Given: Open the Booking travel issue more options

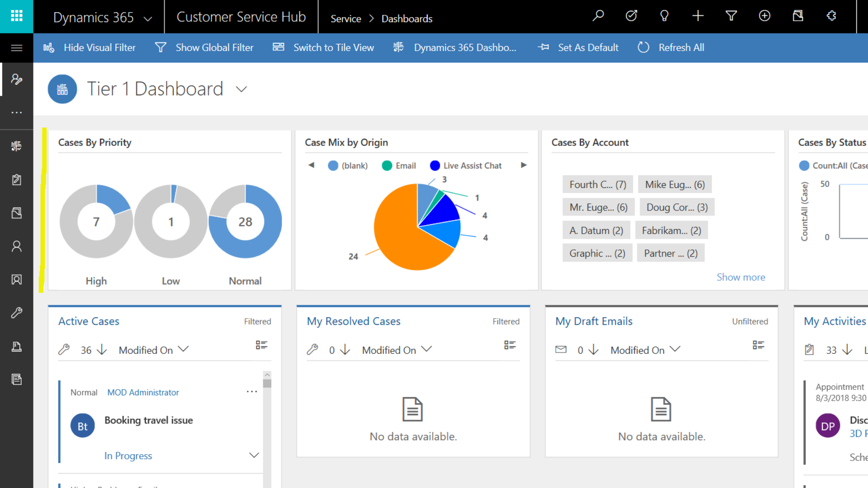Looking at the screenshot, I should tap(252, 392).
